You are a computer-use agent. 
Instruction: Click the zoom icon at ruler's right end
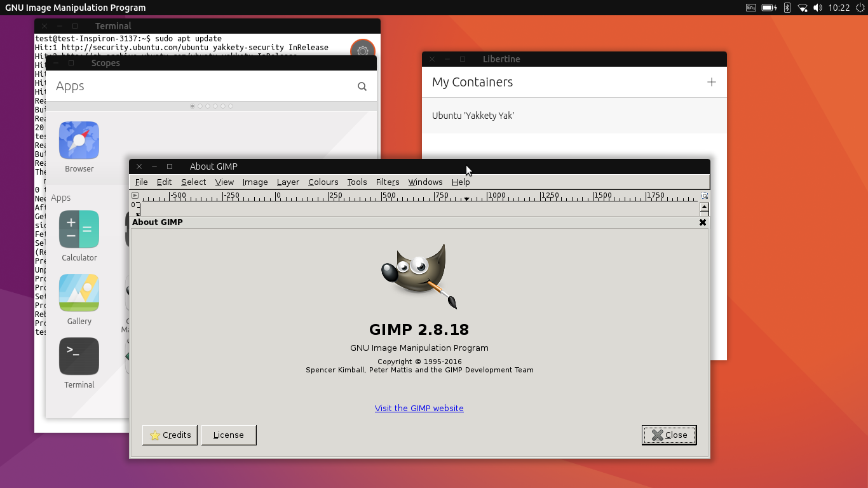click(x=705, y=196)
